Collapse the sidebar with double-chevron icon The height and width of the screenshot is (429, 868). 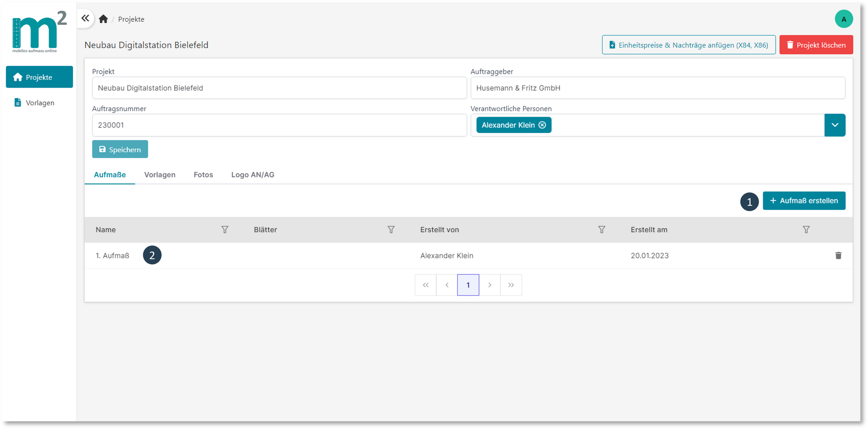click(85, 19)
